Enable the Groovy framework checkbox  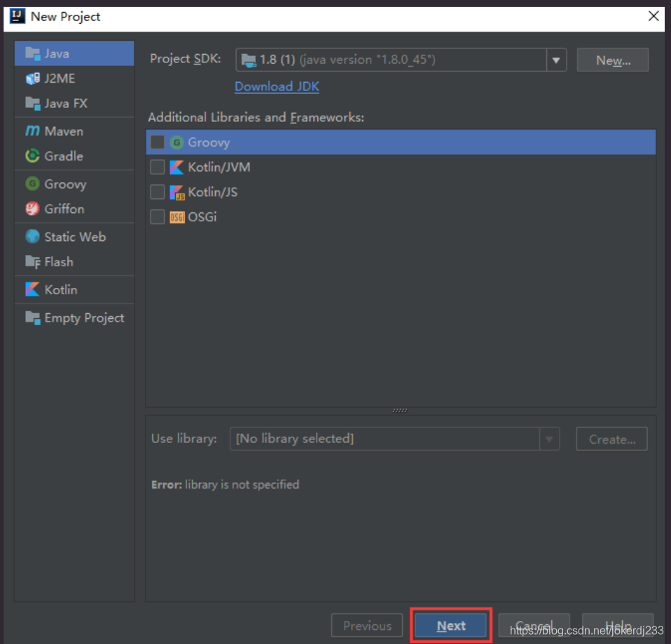click(x=158, y=142)
